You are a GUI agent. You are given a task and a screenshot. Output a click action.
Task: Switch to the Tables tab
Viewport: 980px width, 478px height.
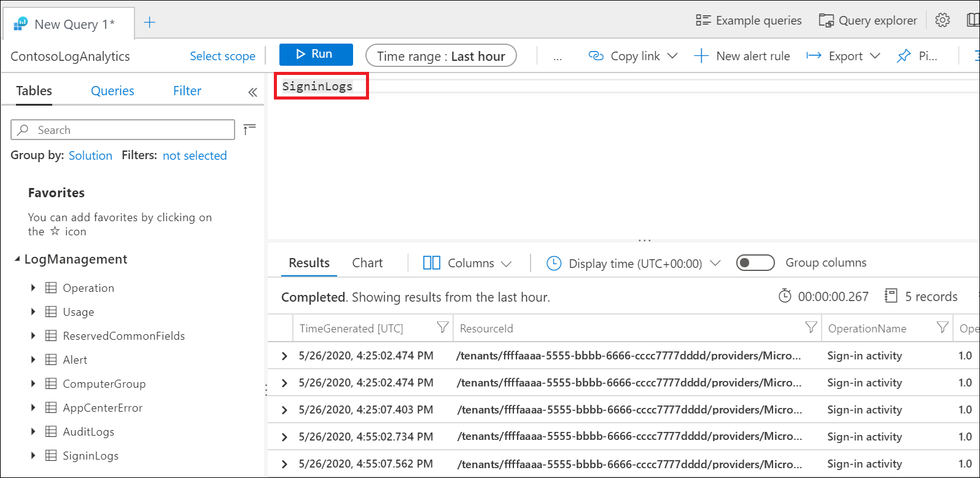click(34, 91)
